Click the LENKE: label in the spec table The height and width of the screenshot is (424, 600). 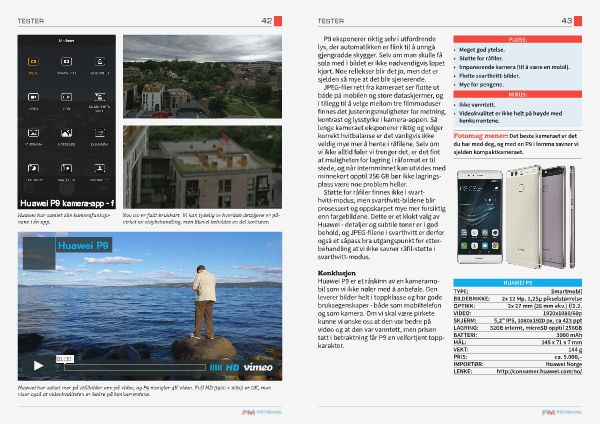pyautogui.click(x=463, y=371)
